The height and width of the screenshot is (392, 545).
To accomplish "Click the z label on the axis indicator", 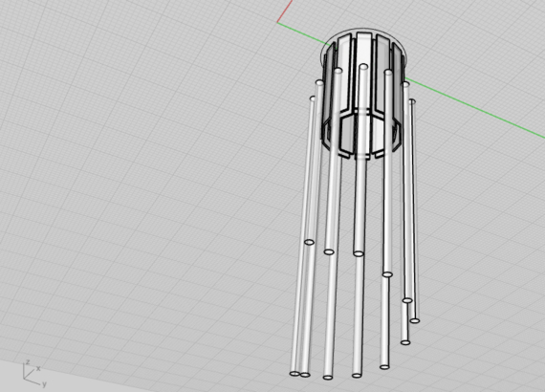I will click(28, 362).
